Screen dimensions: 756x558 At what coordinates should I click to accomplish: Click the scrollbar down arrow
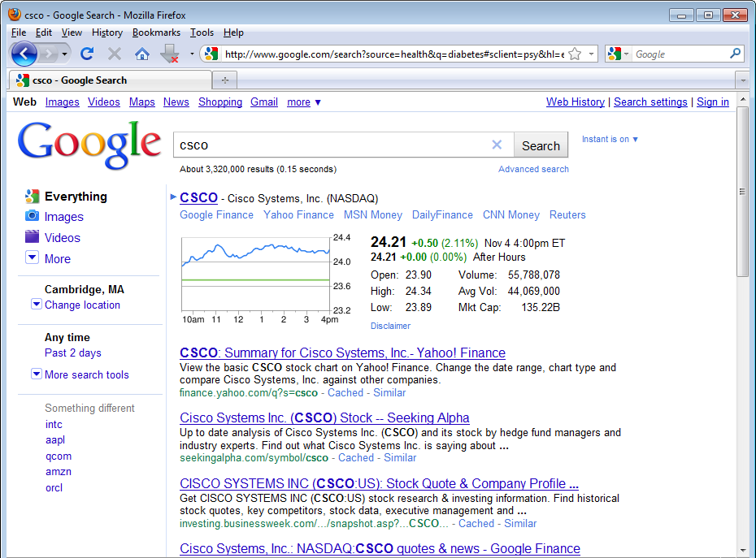[x=743, y=551]
